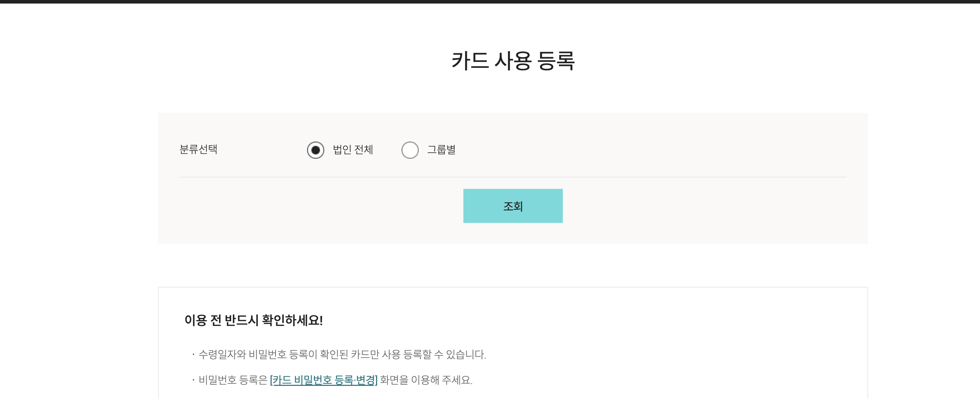Click the 이용 전 반드시 확인하세요! heading

254,320
